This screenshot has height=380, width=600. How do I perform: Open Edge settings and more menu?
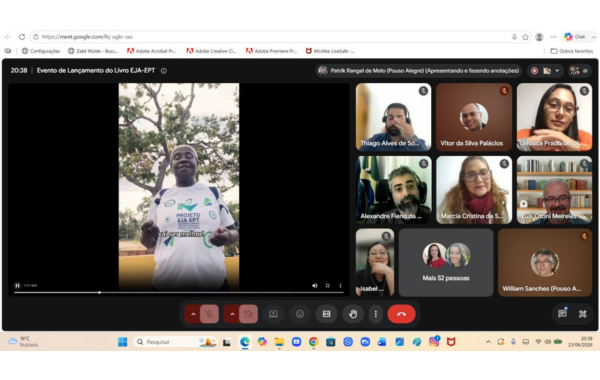click(x=553, y=37)
